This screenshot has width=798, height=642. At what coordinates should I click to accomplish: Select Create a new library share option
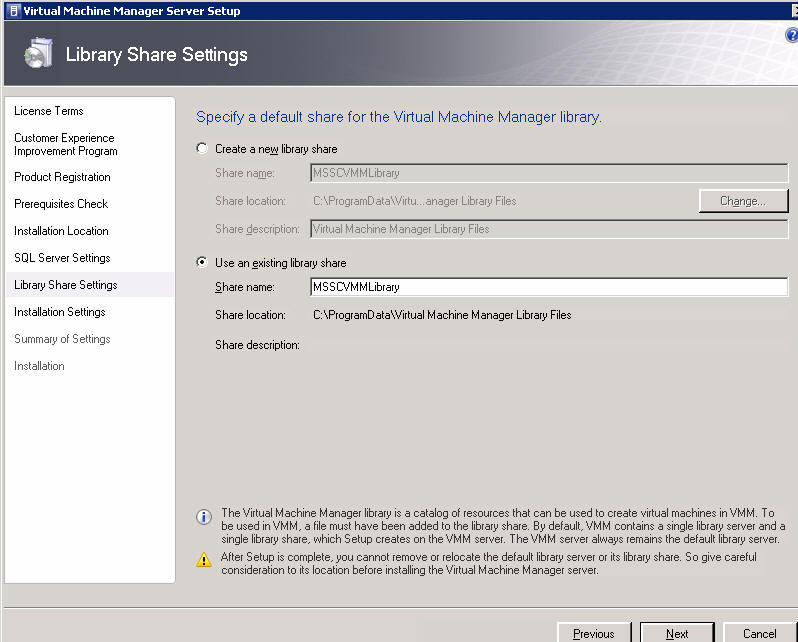(x=202, y=149)
